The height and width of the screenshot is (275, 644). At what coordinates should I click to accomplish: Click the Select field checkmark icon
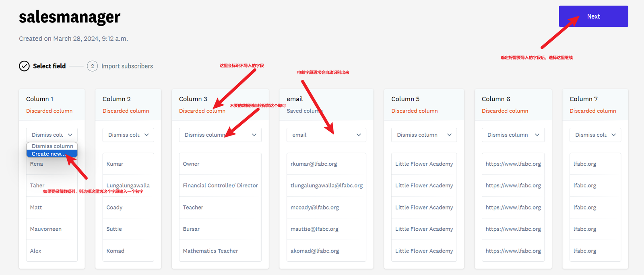[x=24, y=66]
